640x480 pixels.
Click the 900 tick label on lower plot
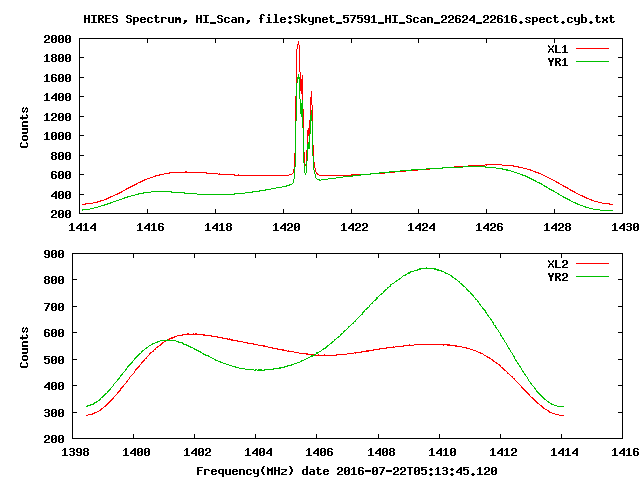54,254
